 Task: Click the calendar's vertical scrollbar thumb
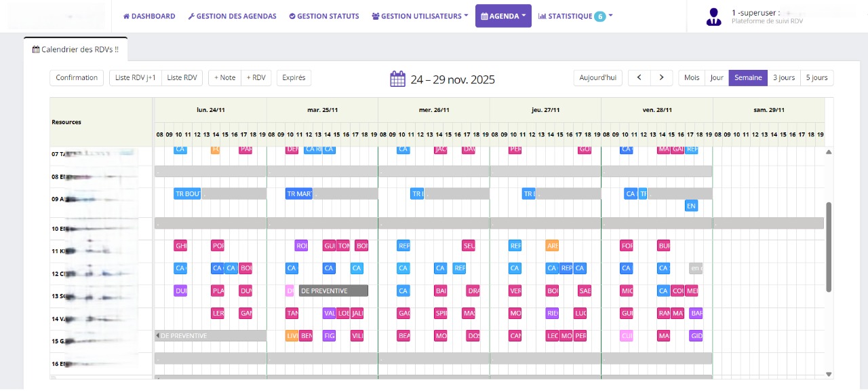pos(829,246)
